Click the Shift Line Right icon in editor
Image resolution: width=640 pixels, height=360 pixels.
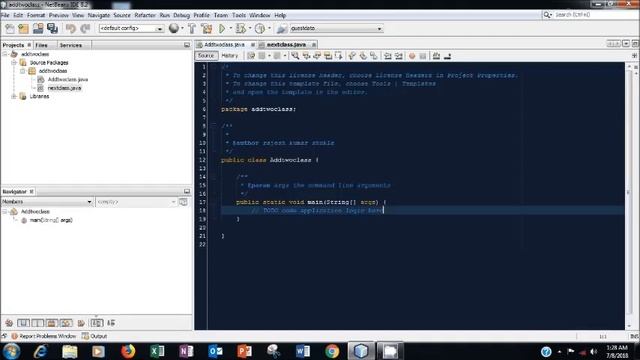tap(398, 56)
